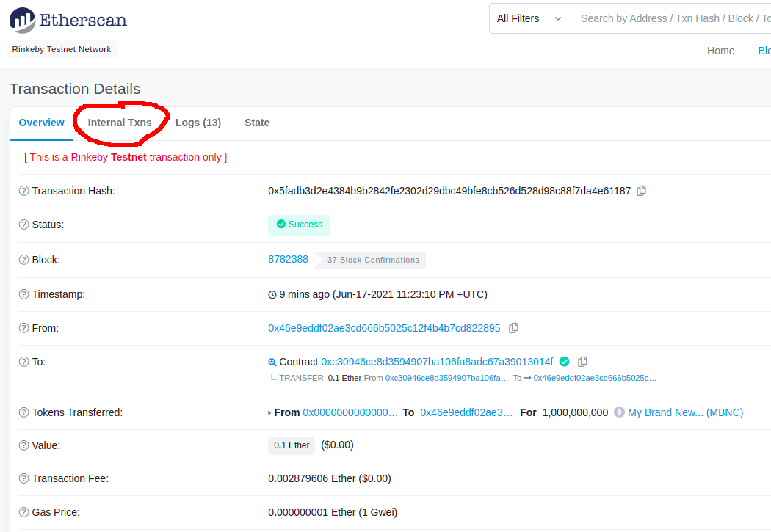
Task: Click the 37 Block Confirmations badge
Action: point(370,260)
